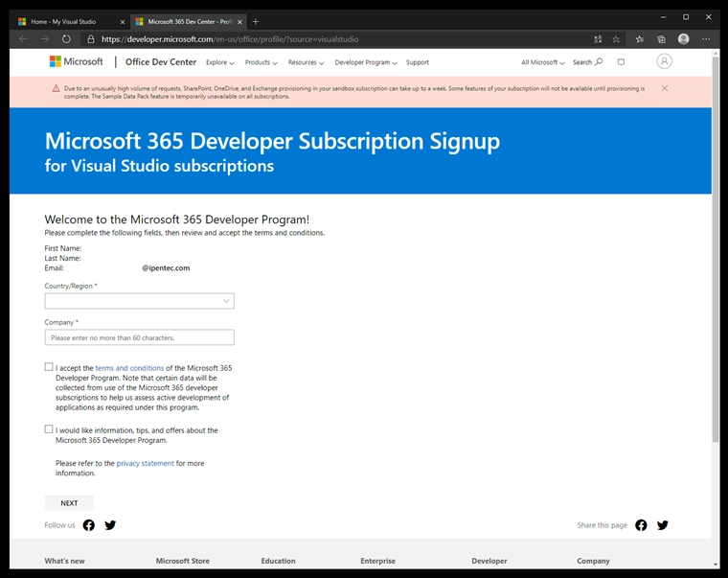The image size is (728, 578).
Task: Click the Education footer heading
Action: pos(278,561)
